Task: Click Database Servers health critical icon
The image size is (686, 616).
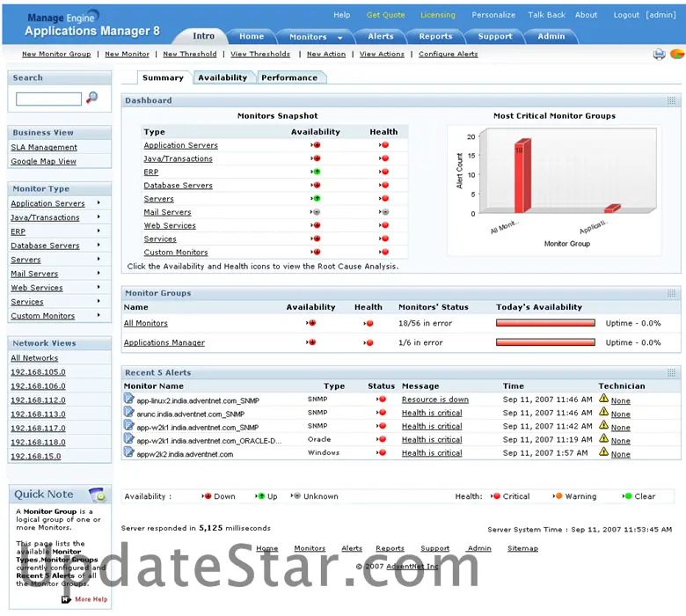Action: [384, 185]
